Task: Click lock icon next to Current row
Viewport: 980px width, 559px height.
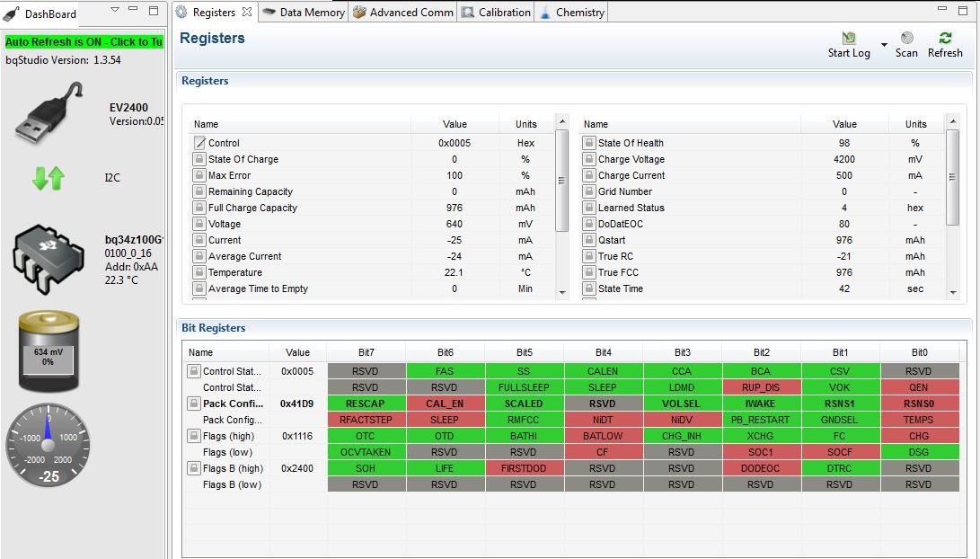Action: click(199, 240)
